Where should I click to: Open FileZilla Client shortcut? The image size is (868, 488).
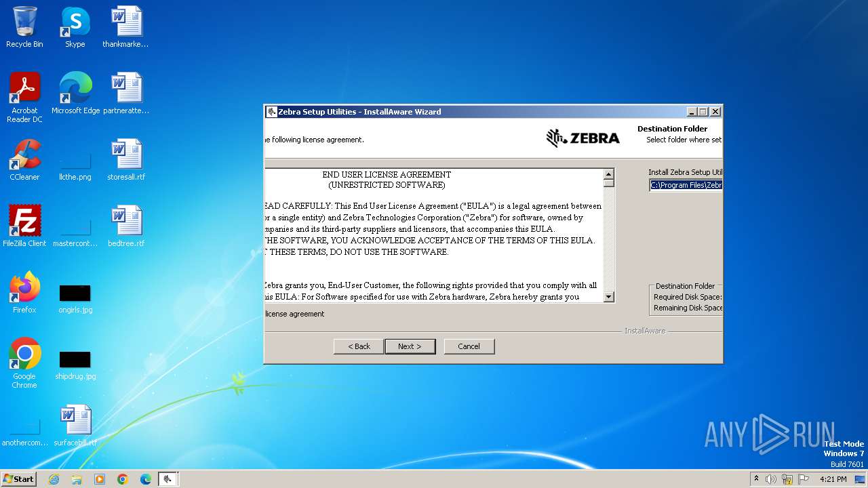pos(24,226)
